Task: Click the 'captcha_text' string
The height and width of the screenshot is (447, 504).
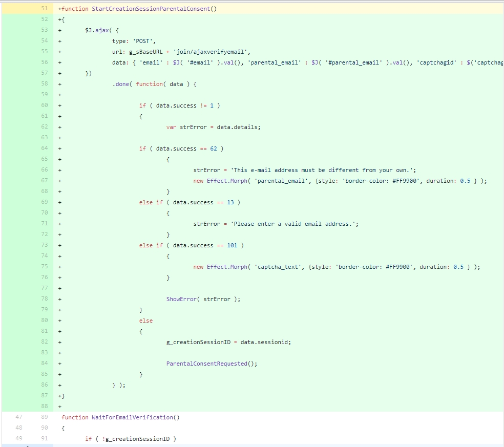Action: (x=278, y=267)
